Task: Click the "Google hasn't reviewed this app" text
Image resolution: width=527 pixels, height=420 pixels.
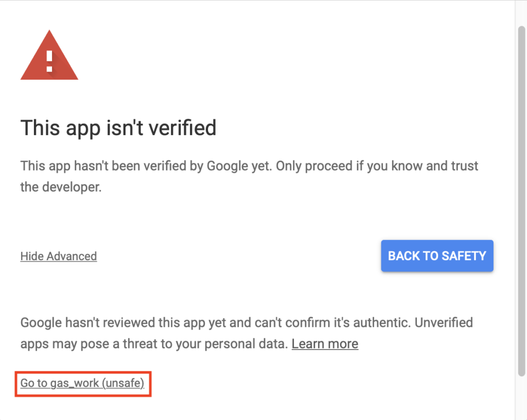Action: tap(247, 333)
